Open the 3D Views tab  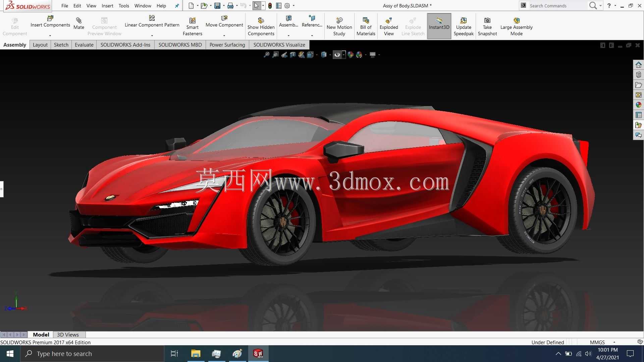coord(68,335)
